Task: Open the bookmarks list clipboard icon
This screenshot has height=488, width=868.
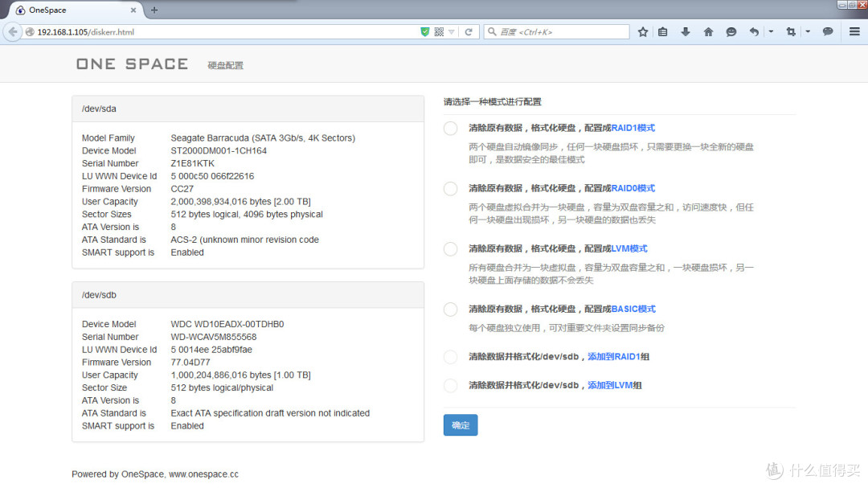Action: (662, 32)
